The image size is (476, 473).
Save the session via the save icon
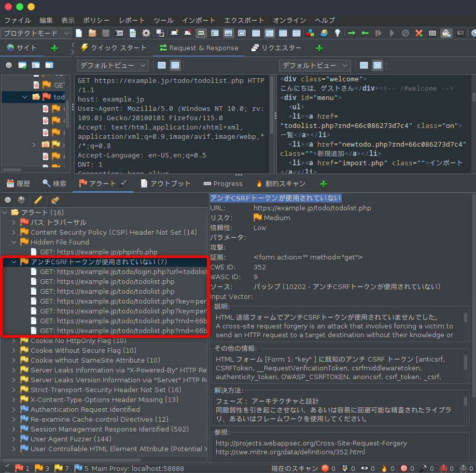(x=105, y=33)
